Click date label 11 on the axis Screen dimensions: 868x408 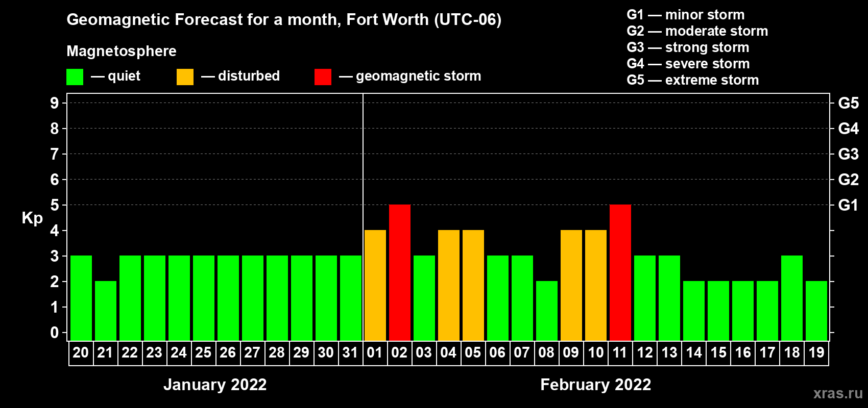click(x=620, y=352)
